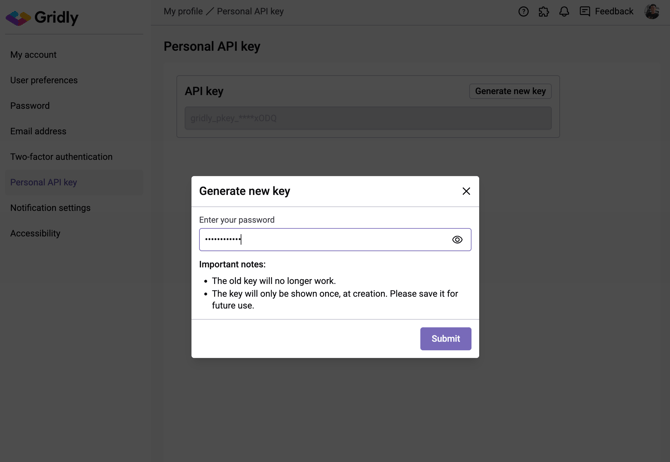Open the notifications bell icon
This screenshot has height=462, width=670.
[x=564, y=12]
